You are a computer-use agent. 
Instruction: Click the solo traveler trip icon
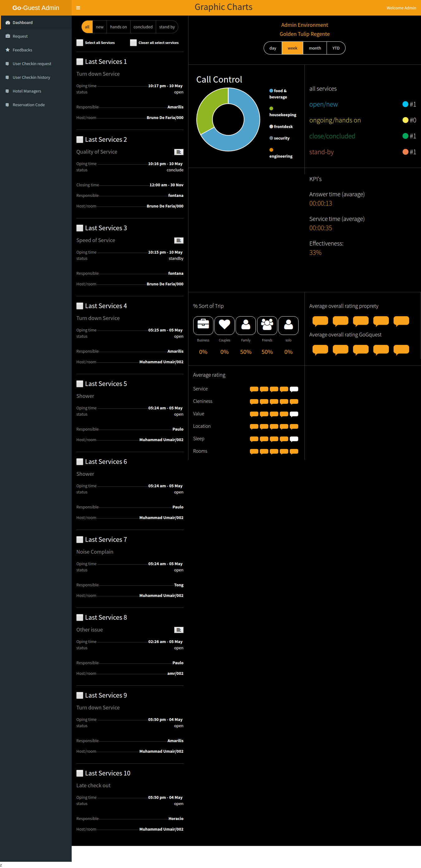pyautogui.click(x=288, y=325)
